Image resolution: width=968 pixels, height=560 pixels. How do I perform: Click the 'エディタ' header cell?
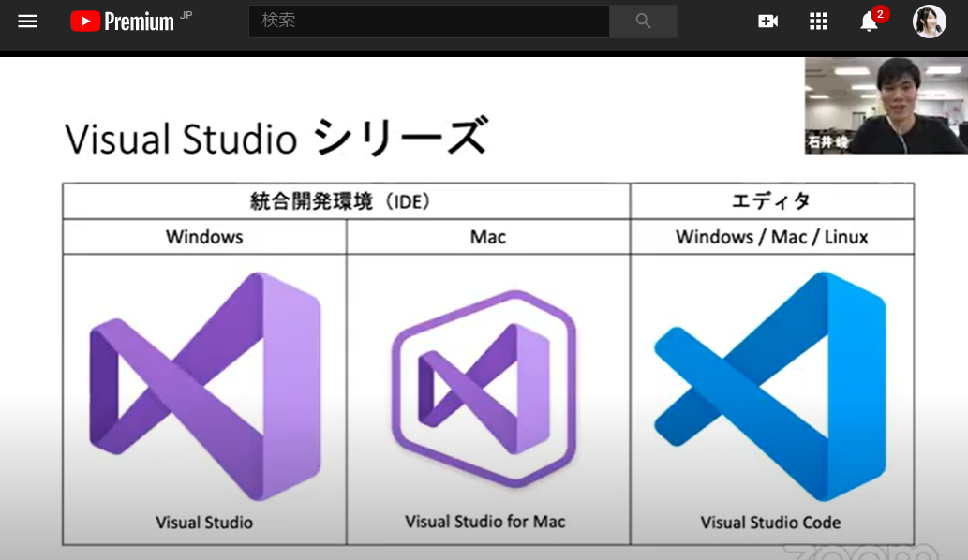[x=772, y=201]
